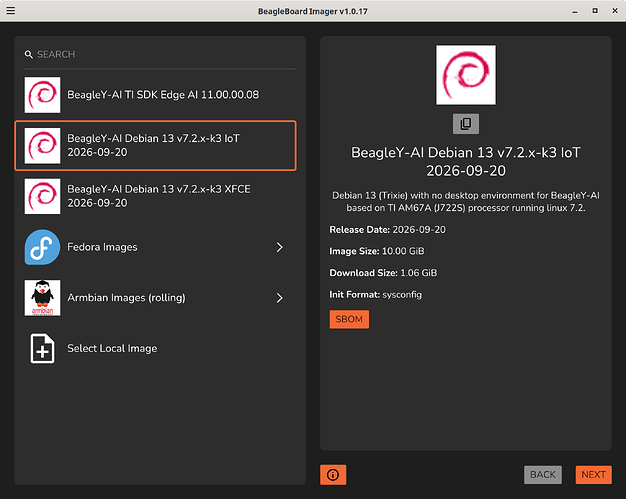The width and height of the screenshot is (626, 499).
Task: Expand Armbian Images with its chevron
Action: 279,298
